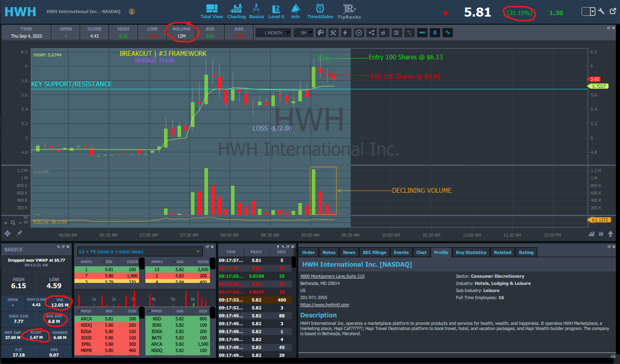
Task: Click the Time & Sales scrollbar
Action: pyautogui.click(x=294, y=262)
